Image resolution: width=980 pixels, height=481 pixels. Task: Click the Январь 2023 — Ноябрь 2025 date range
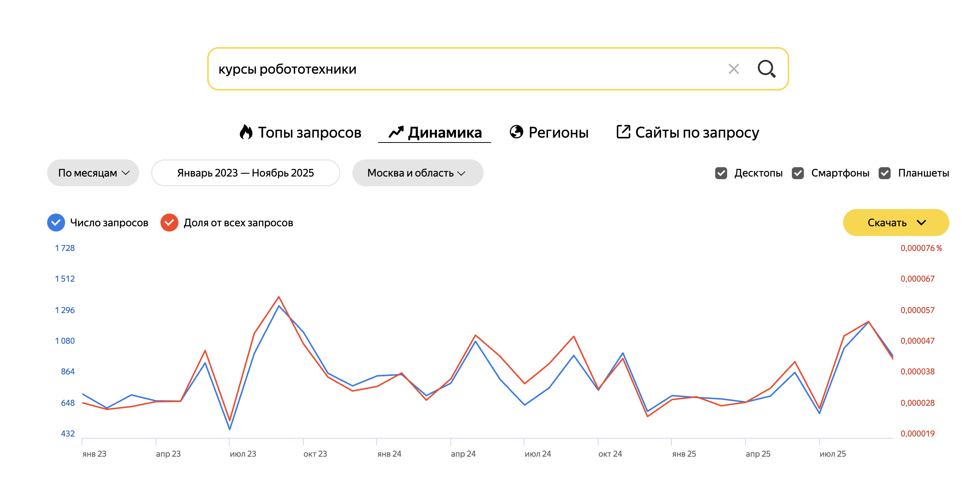tap(245, 173)
